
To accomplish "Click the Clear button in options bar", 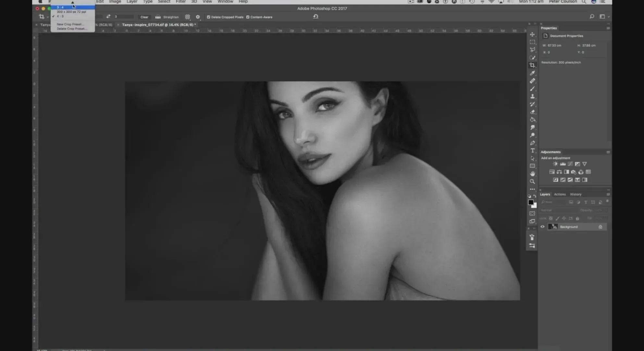I will click(x=144, y=17).
